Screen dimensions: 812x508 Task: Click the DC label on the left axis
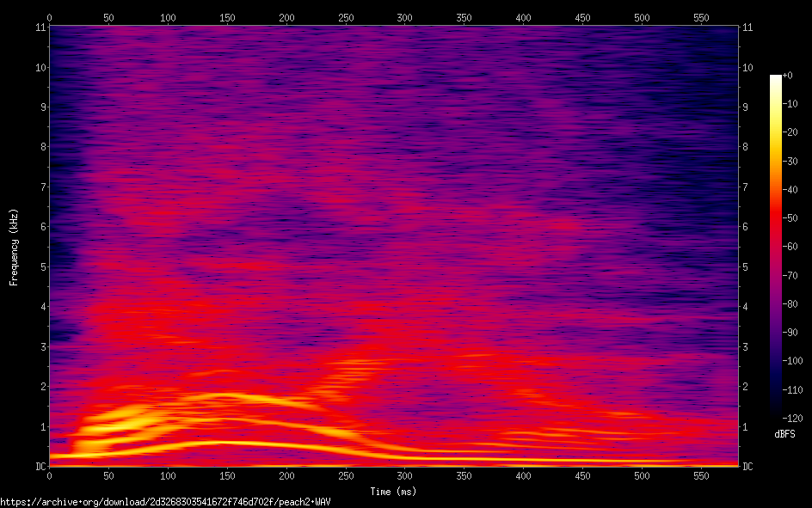coord(39,467)
